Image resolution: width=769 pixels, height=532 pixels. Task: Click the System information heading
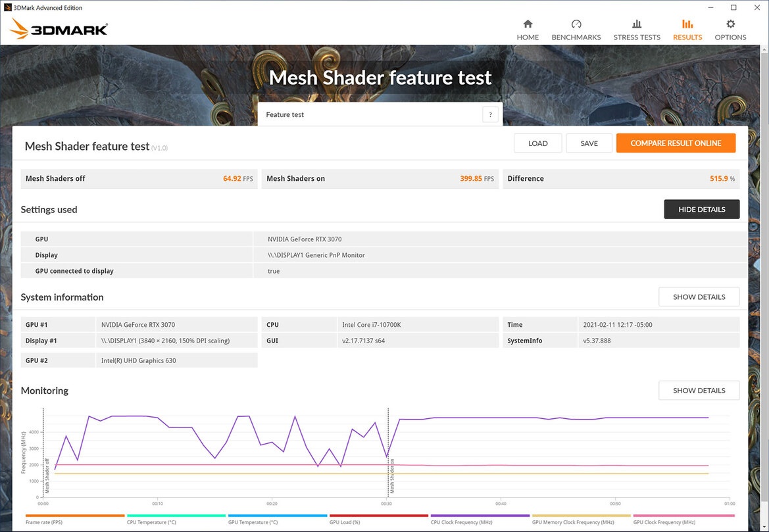pyautogui.click(x=62, y=297)
